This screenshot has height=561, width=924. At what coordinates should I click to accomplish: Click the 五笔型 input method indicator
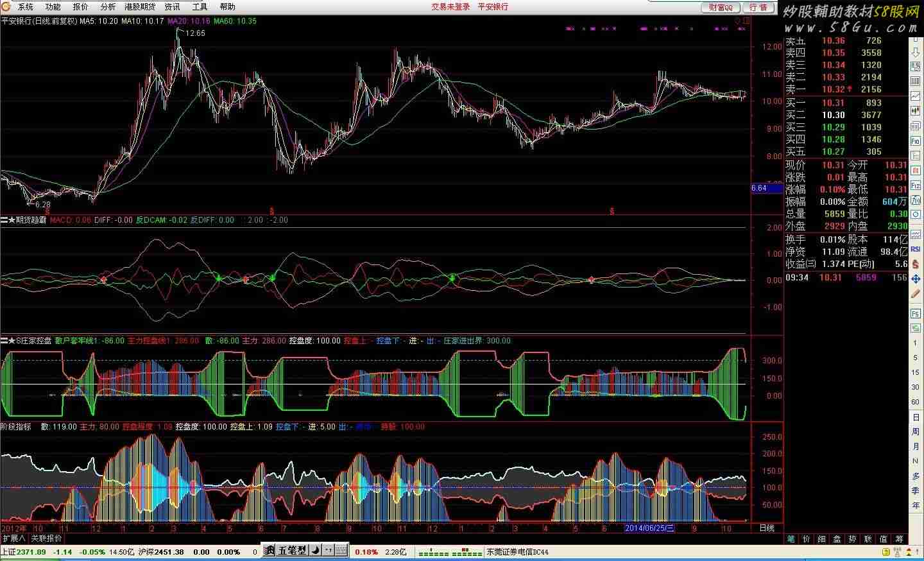[x=293, y=551]
